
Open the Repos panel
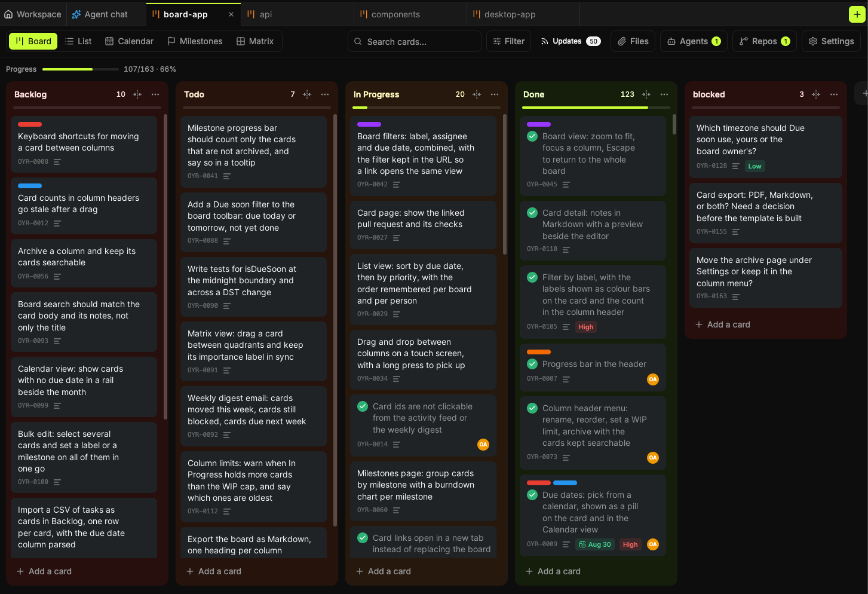click(765, 41)
